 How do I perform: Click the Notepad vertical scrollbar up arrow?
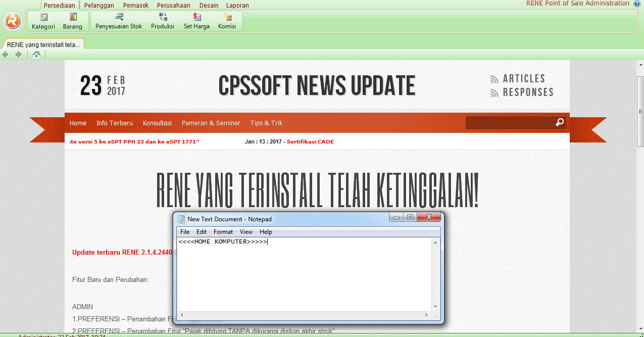[435, 242]
